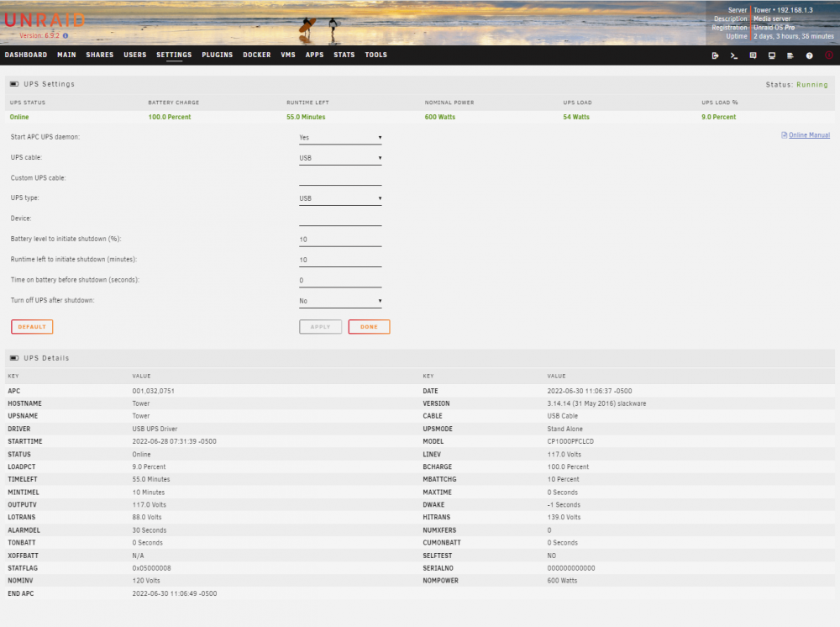
Task: Open the Docker page
Action: [256, 55]
